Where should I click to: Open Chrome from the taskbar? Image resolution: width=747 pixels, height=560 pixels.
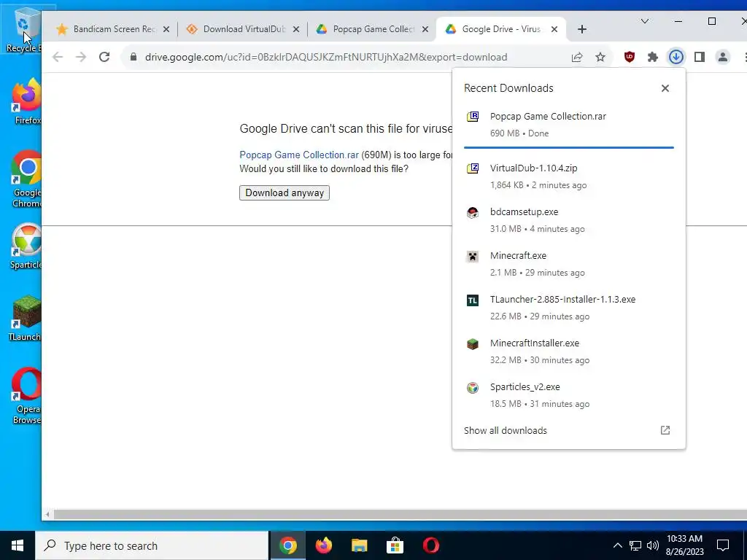tap(287, 545)
